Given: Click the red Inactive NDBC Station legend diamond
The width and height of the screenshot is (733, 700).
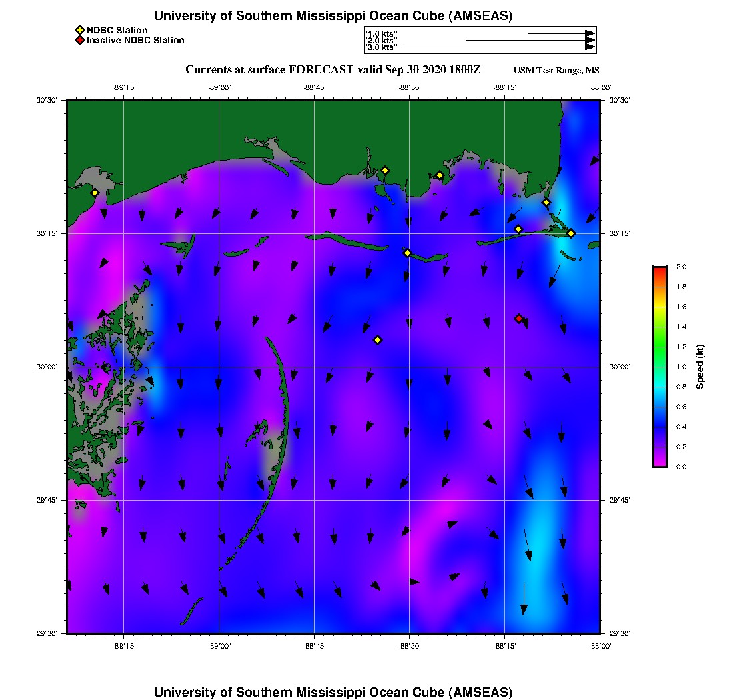Looking at the screenshot, I should coord(79,41).
